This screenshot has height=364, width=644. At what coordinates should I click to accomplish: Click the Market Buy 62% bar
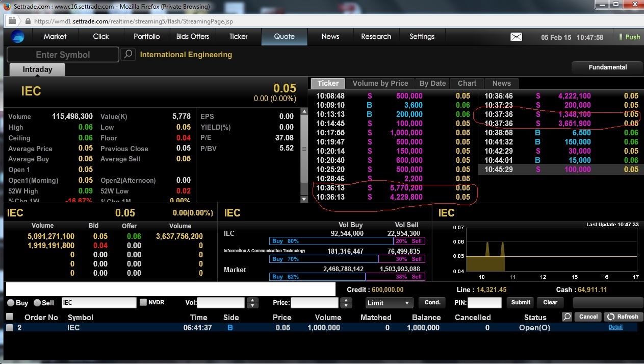point(317,277)
